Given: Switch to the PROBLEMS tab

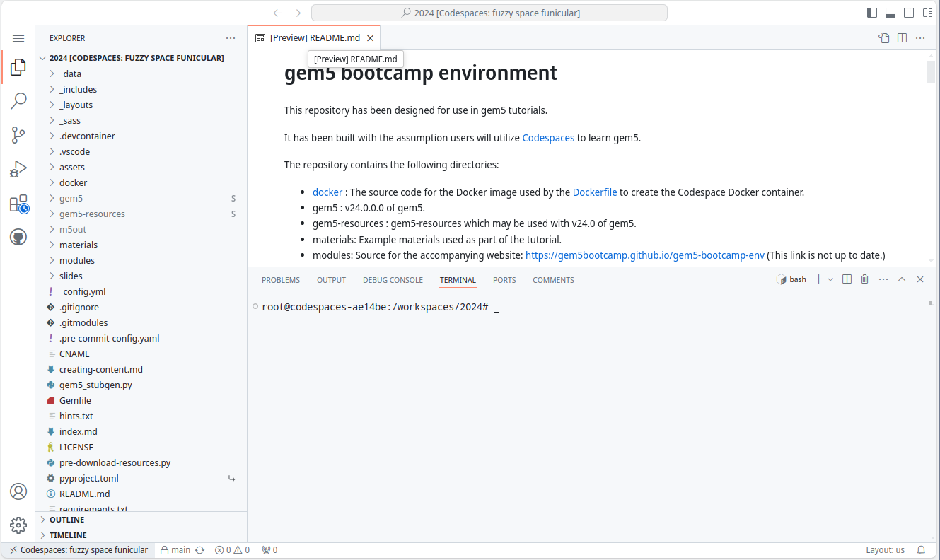Looking at the screenshot, I should pyautogui.click(x=280, y=279).
